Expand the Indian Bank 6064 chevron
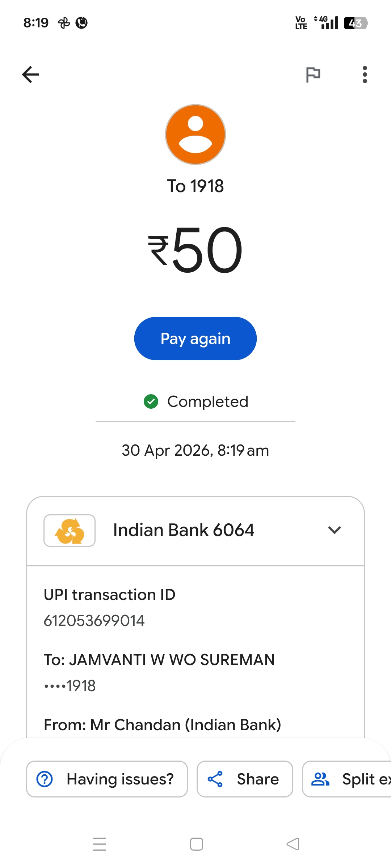This screenshot has height=868, width=391. pyautogui.click(x=335, y=530)
